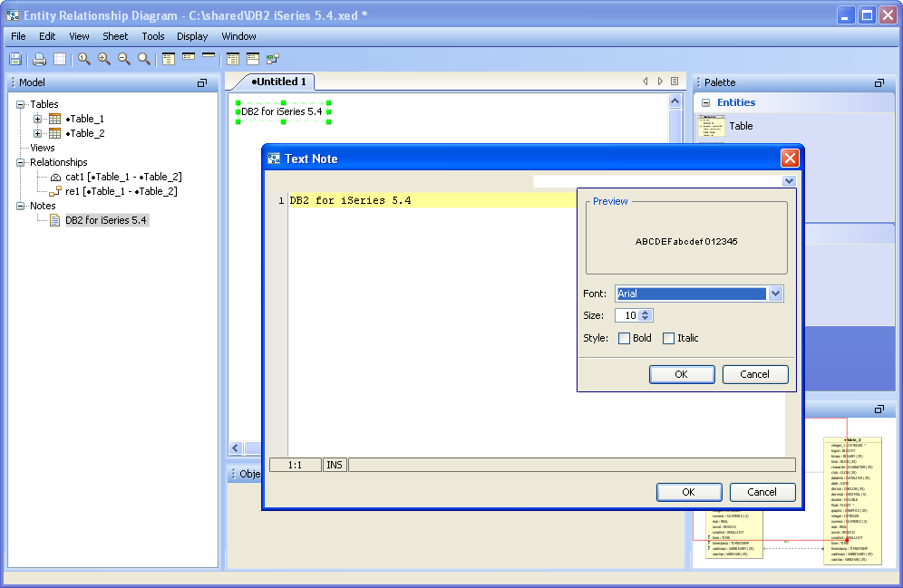Image resolution: width=903 pixels, height=588 pixels.
Task: Click the relationship display toolbar icon
Action: pos(272,59)
